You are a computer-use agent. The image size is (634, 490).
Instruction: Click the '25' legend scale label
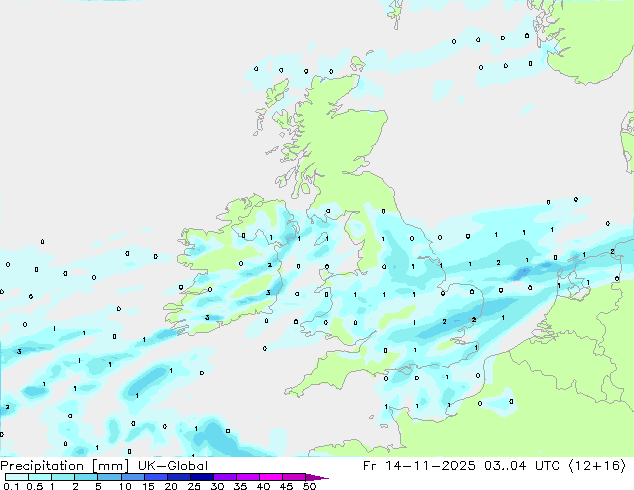pos(194,486)
